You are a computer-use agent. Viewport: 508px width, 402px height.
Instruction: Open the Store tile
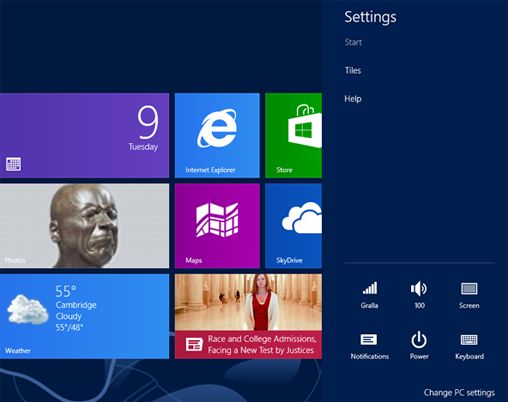click(x=293, y=135)
